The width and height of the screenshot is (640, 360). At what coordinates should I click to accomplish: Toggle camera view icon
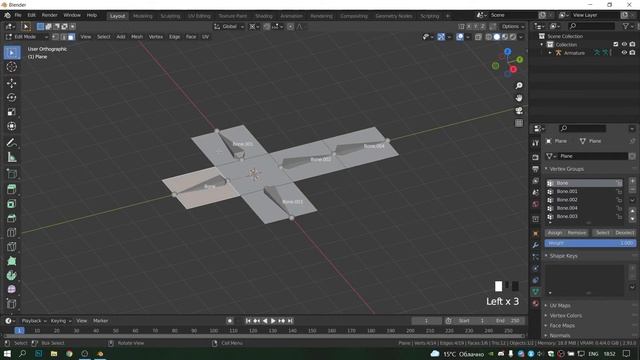(519, 111)
